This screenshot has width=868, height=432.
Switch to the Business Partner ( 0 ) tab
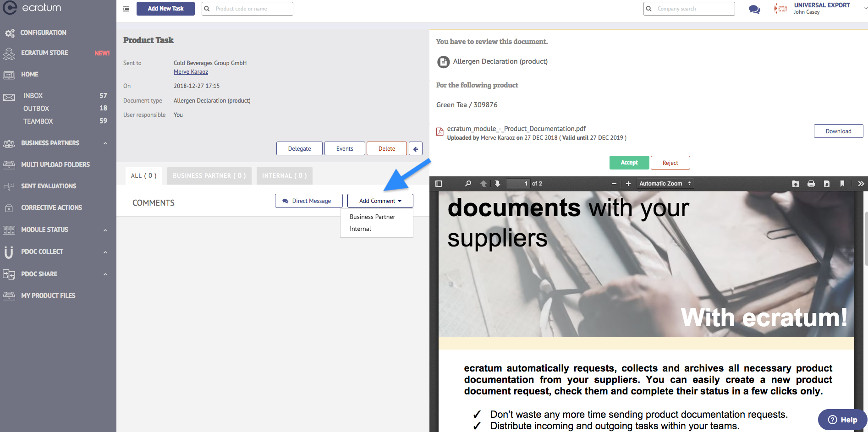(209, 176)
